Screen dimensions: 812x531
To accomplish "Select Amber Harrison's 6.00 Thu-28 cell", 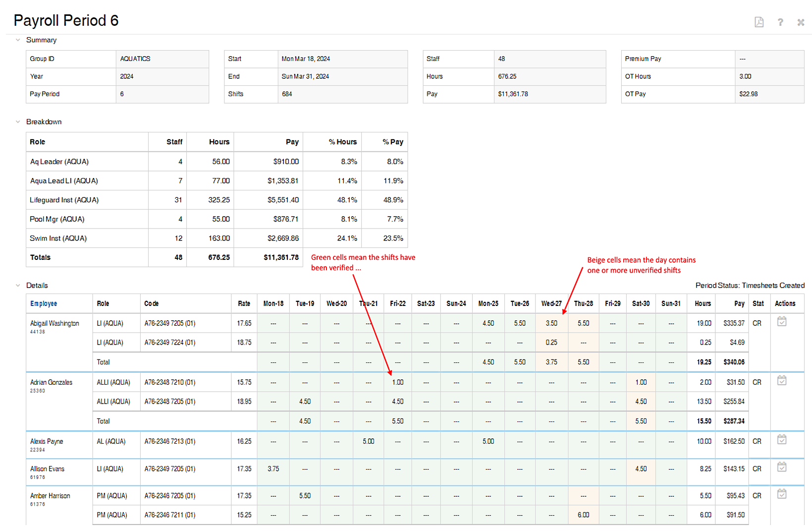I will (x=584, y=515).
